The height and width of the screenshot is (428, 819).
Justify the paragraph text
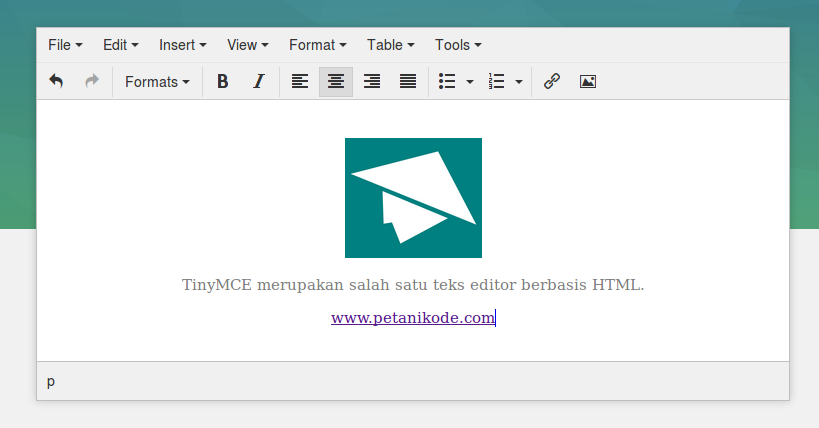coord(408,82)
